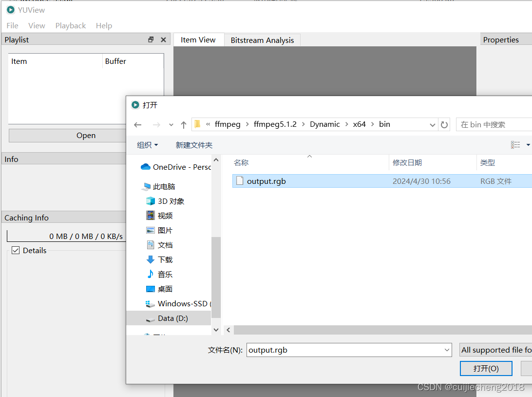Click the back arrow in file dialog
Image resolution: width=532 pixels, height=397 pixels.
coord(138,125)
